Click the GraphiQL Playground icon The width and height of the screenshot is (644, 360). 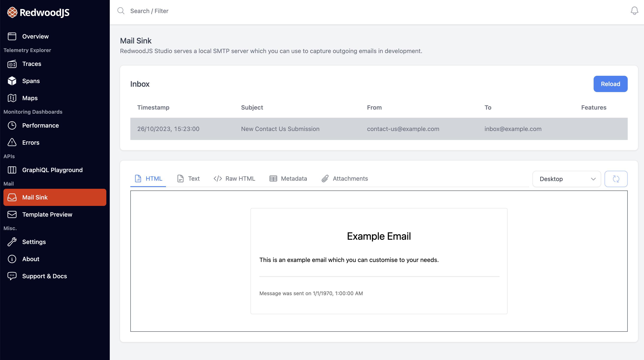(12, 170)
